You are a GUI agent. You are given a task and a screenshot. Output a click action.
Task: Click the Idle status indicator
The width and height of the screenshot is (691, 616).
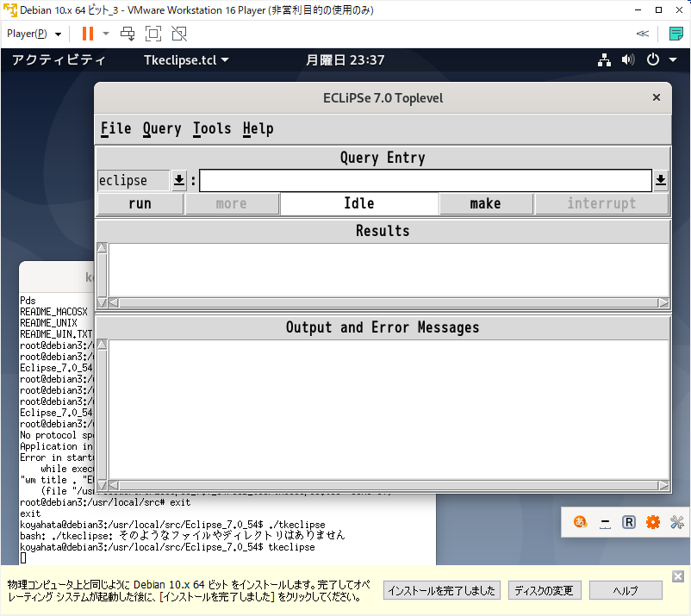click(x=359, y=203)
